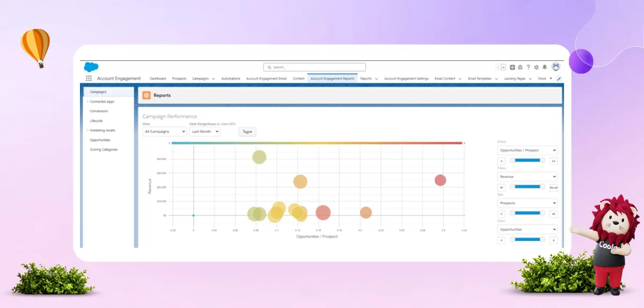Expand the Email Templates tab chevron
This screenshot has height=308, width=644.
tap(496, 79)
